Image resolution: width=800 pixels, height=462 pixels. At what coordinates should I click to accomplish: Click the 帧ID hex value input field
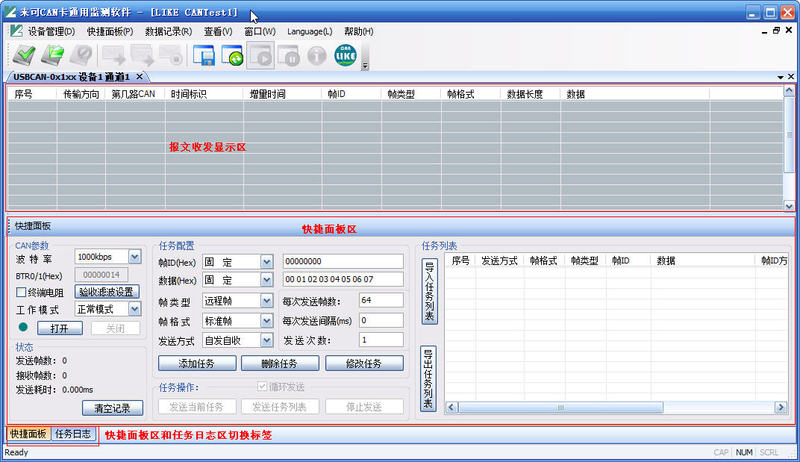tap(342, 261)
